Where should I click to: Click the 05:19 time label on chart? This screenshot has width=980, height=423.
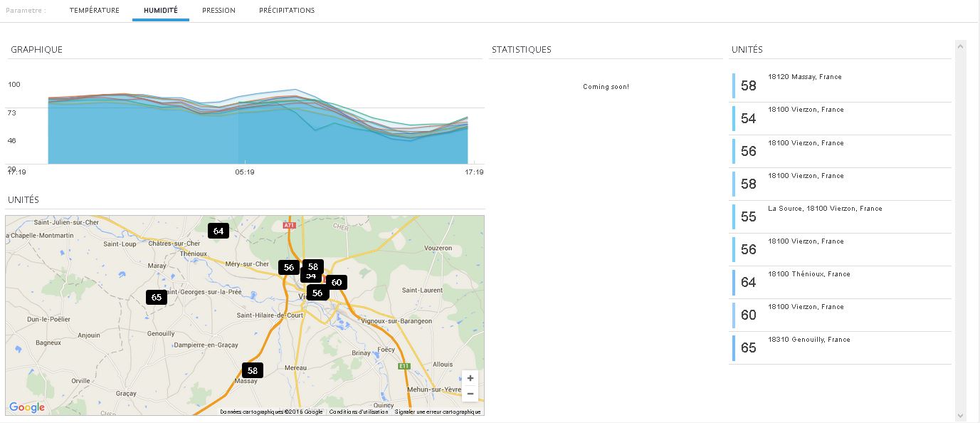click(245, 172)
